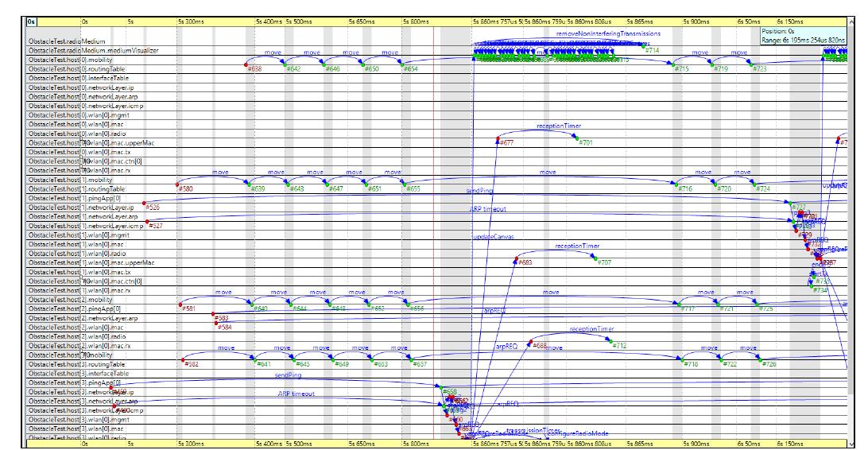The width and height of the screenshot is (868, 450).
Task: Click event #714 near mediumVisualizer axis
Action: click(x=643, y=46)
